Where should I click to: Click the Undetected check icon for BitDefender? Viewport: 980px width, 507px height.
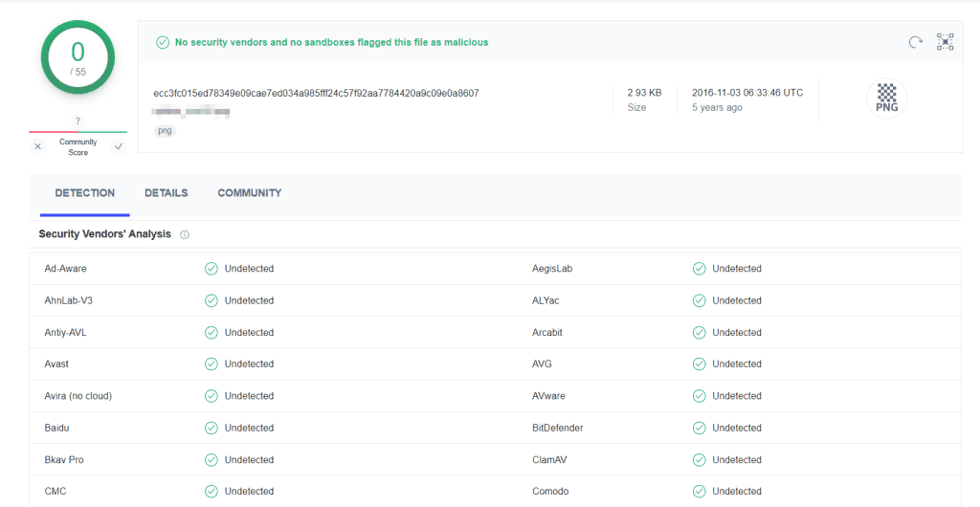699,428
